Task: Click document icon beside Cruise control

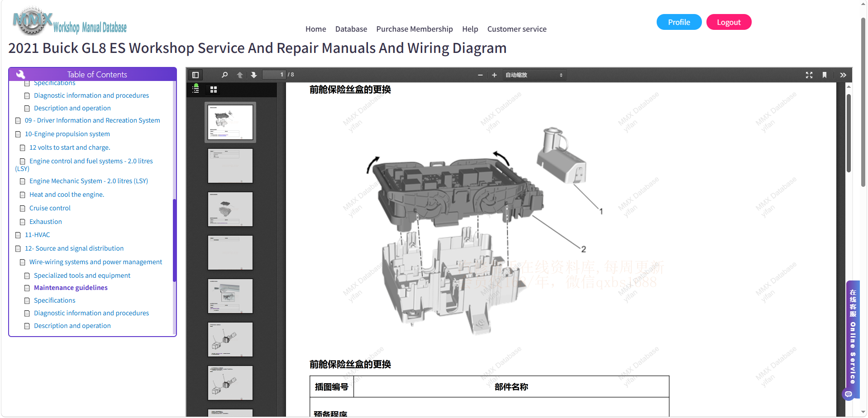Action: coord(23,209)
